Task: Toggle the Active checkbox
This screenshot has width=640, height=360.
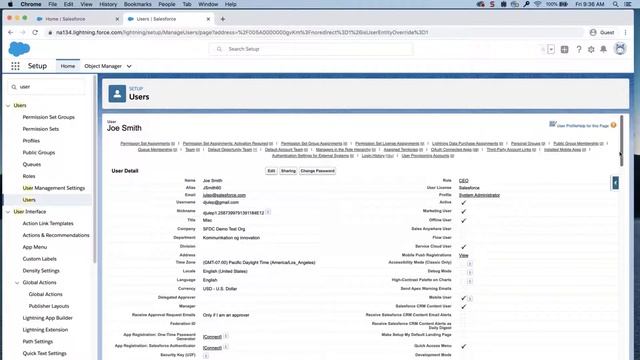Action: click(464, 202)
